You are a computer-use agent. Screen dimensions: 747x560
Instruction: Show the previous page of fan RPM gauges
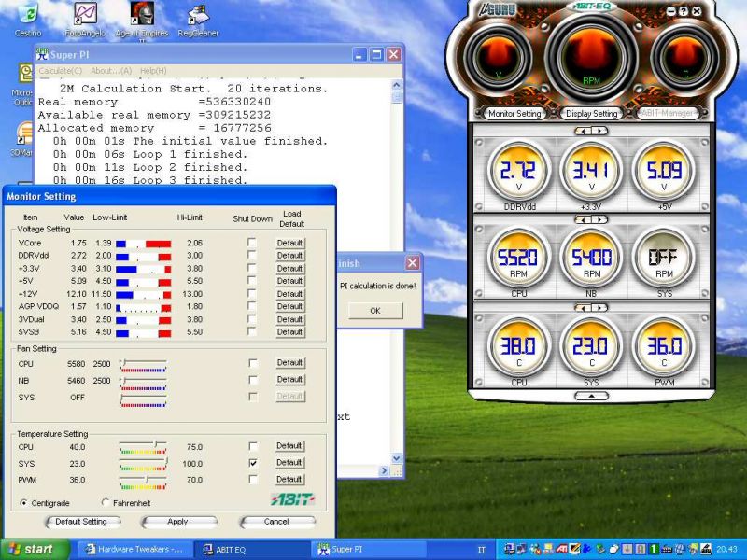[584, 219]
